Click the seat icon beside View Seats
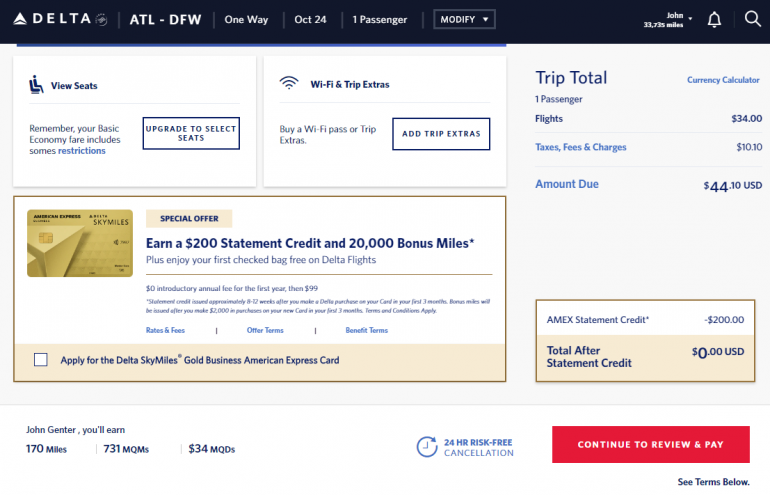 point(36,85)
